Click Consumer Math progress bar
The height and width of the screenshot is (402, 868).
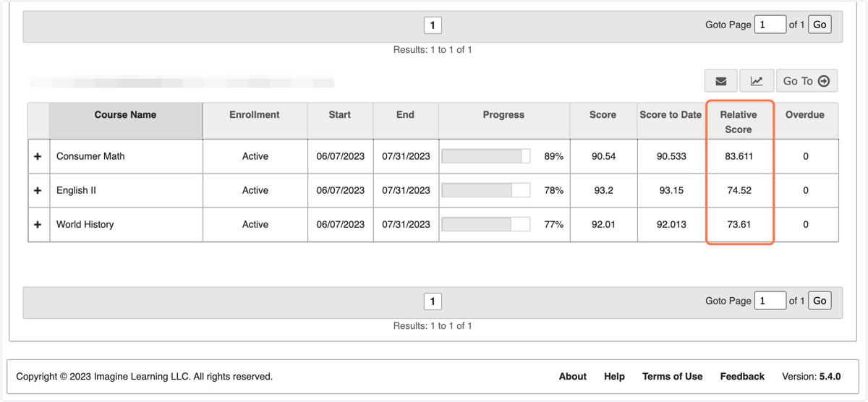tap(486, 156)
